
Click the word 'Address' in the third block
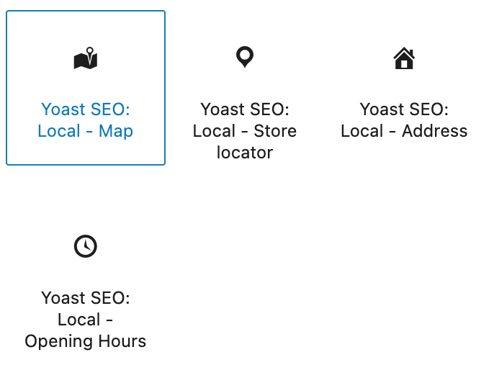[x=435, y=131]
